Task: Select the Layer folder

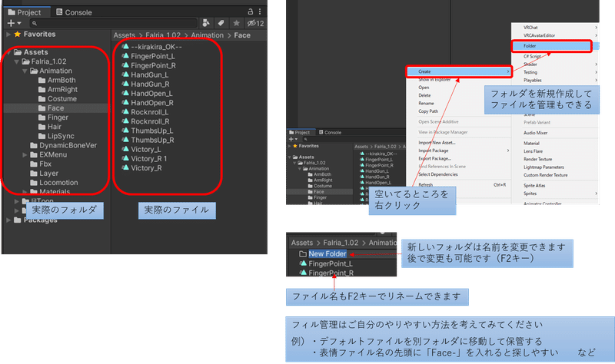Action: [45, 174]
